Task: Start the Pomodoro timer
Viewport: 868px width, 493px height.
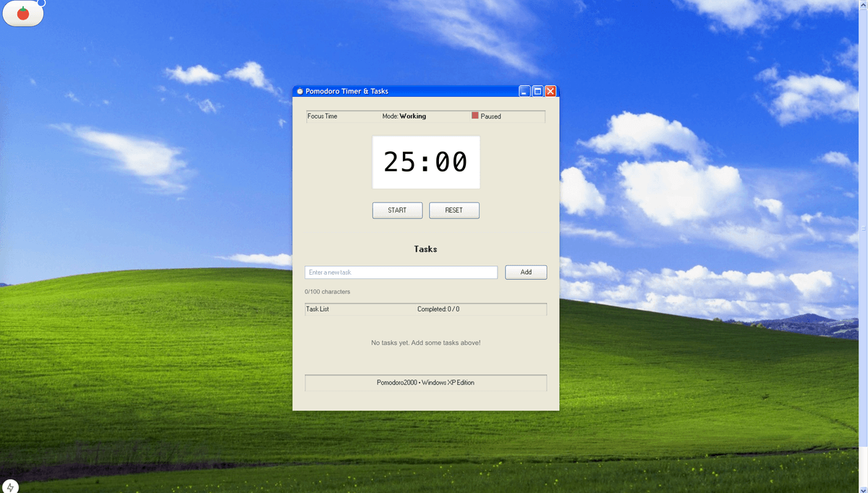Action: click(397, 210)
